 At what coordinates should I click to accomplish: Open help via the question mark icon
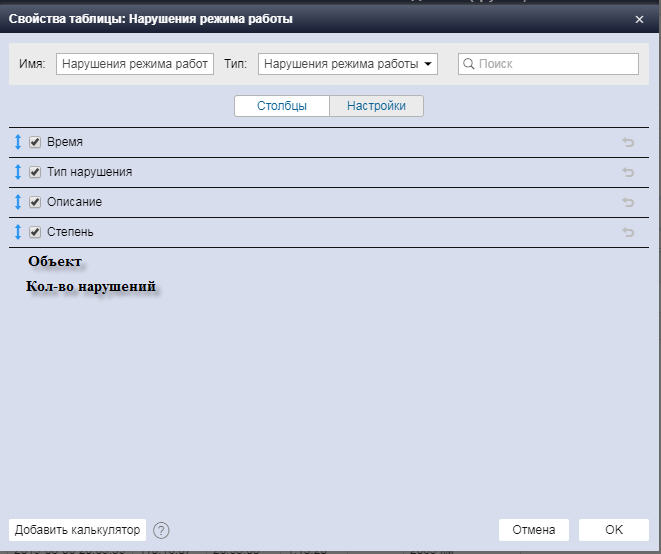click(161, 530)
